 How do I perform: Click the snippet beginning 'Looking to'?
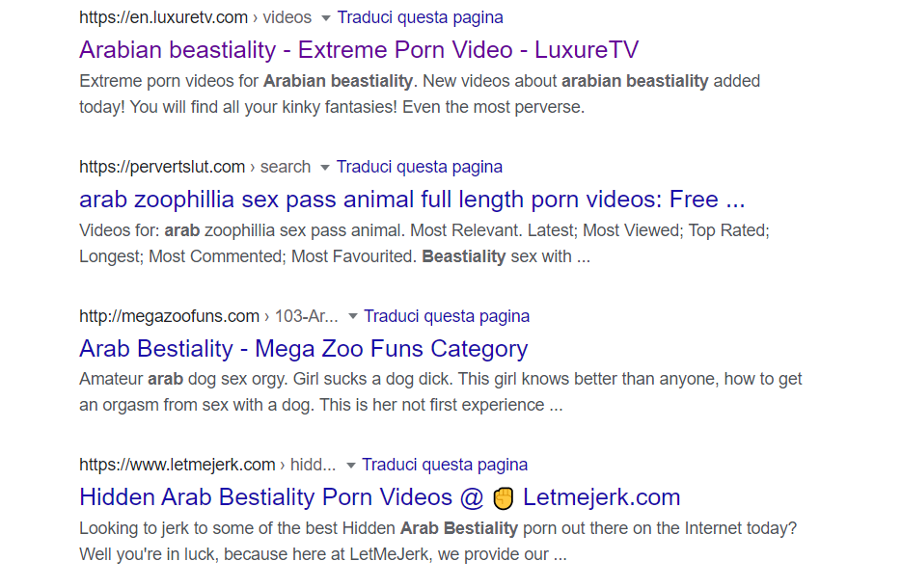(437, 542)
